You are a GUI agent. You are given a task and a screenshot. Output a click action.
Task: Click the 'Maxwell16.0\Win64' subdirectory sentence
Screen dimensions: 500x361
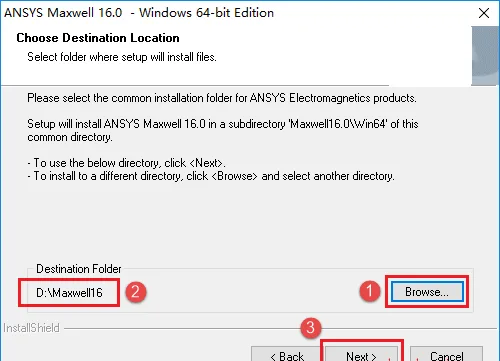pyautogui.click(x=223, y=130)
